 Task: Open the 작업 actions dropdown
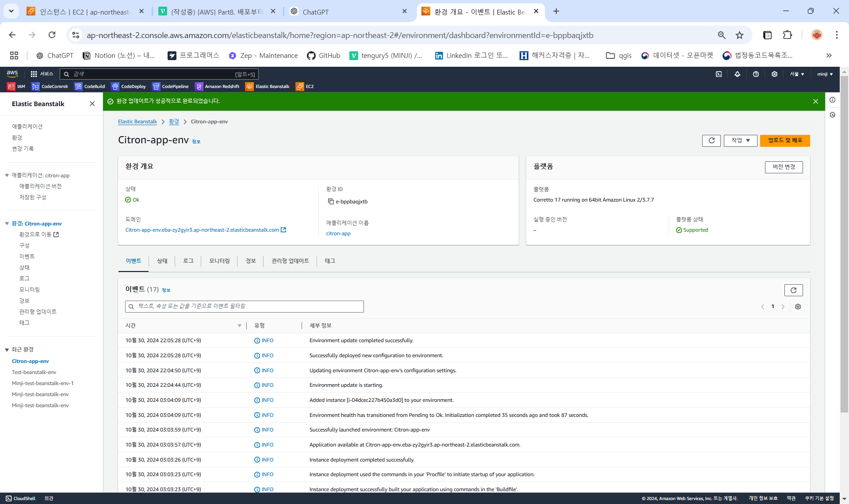(740, 141)
